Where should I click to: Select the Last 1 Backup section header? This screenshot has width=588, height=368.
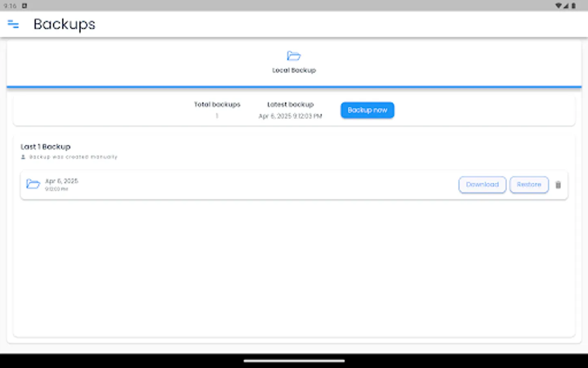pos(46,146)
